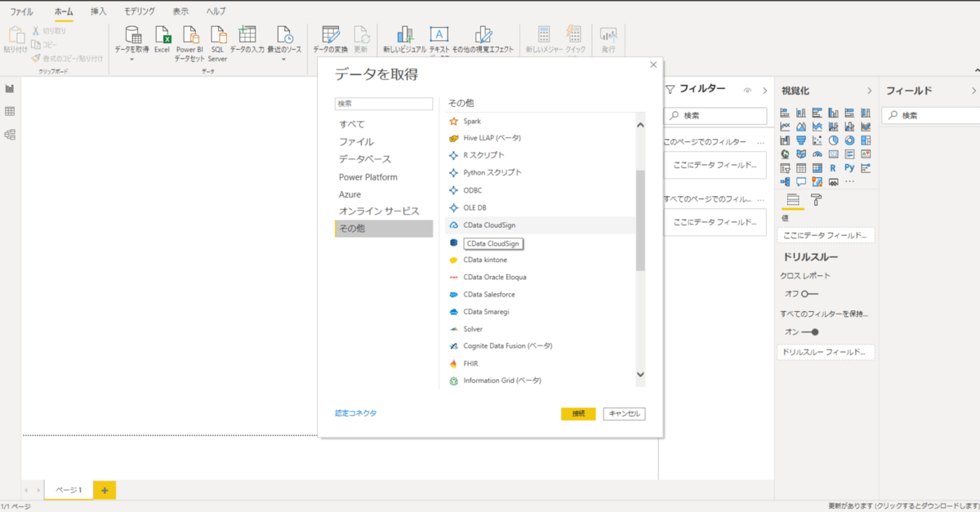Select the Donut chart visualization icon
980x512 pixels.
(x=849, y=140)
